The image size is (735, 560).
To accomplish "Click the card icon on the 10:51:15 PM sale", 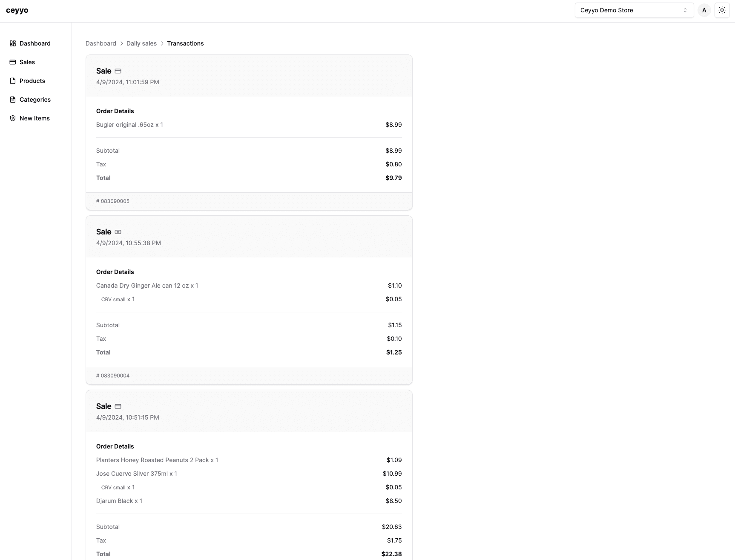I will point(118,406).
